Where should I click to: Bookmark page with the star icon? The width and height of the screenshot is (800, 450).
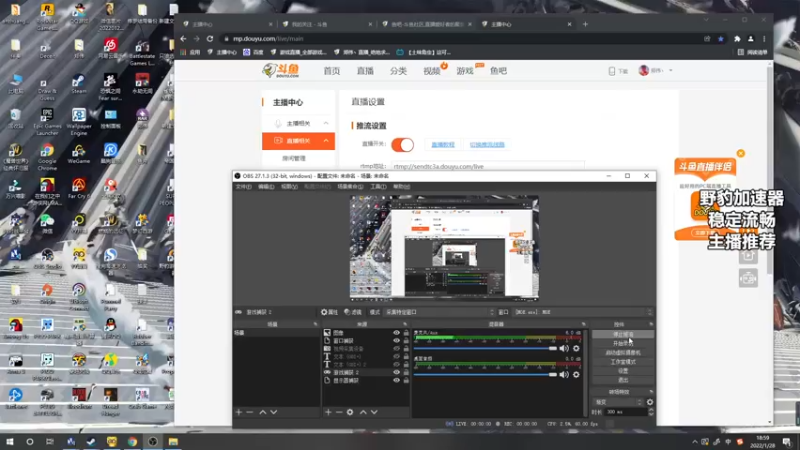(x=720, y=39)
